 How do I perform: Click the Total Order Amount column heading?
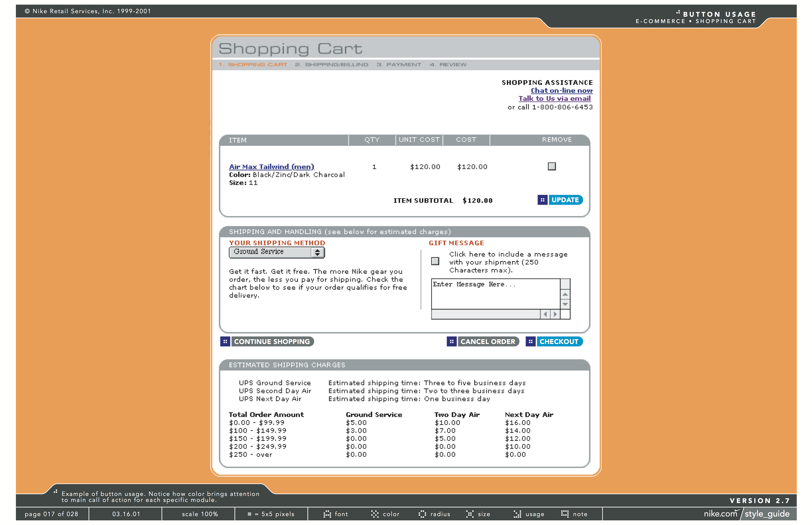point(266,415)
